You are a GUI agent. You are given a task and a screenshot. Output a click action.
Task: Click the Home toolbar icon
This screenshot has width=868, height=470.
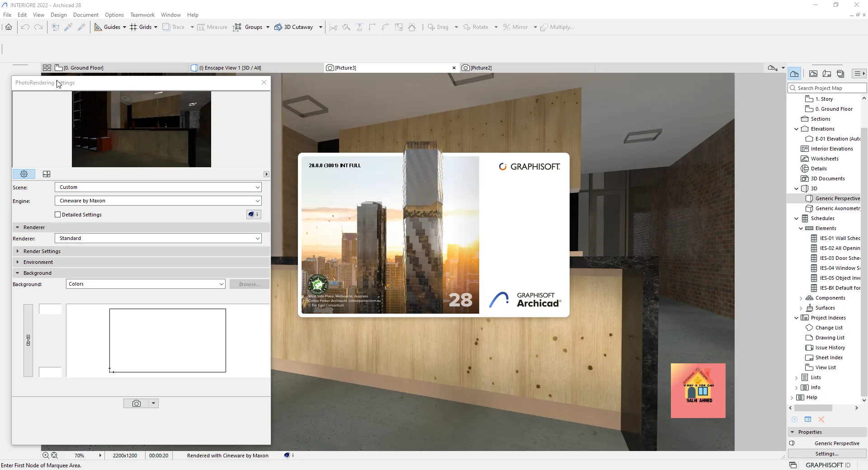coord(9,27)
